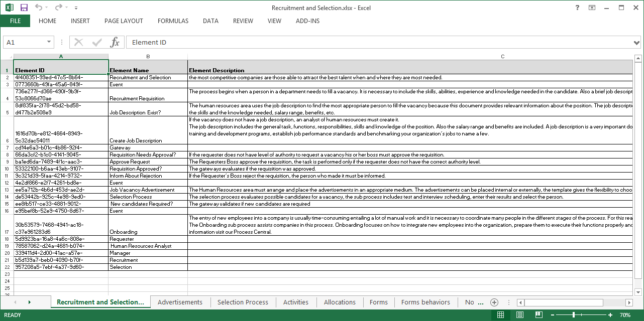Open the DATA ribbon tab

pos(210,21)
